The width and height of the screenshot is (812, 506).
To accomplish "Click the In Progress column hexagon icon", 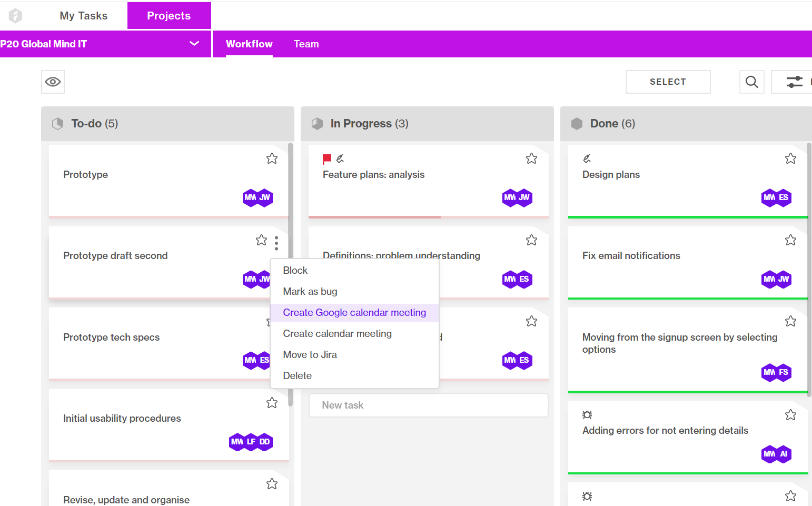I will click(x=317, y=124).
